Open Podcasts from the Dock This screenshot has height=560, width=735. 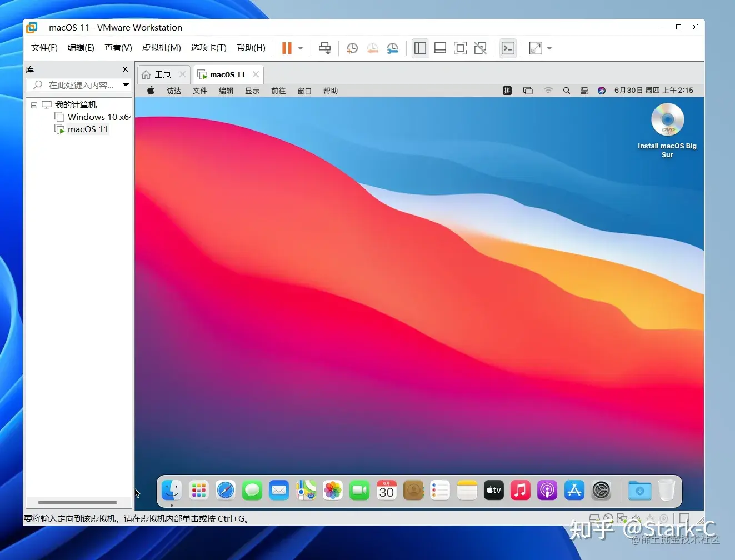(547, 490)
